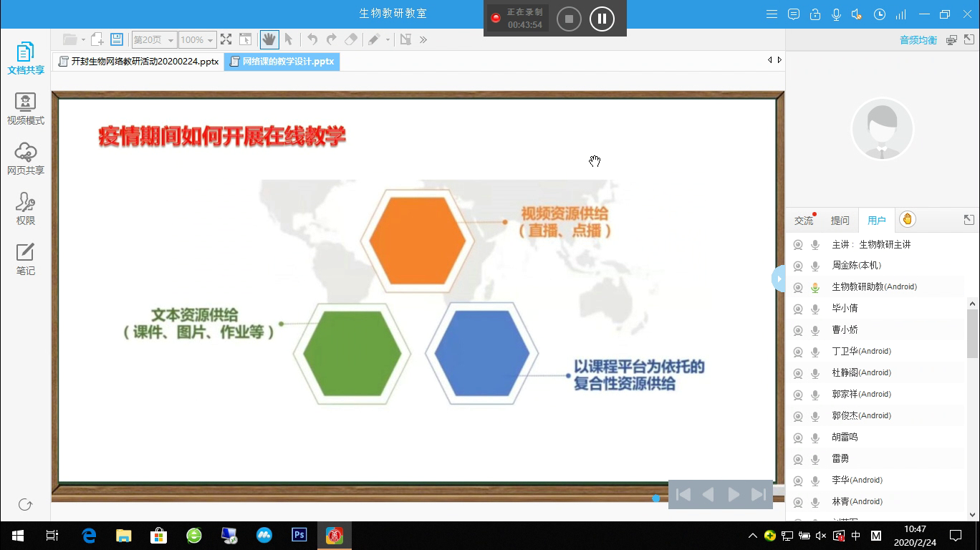Open the 笔记 notes tool

26,259
